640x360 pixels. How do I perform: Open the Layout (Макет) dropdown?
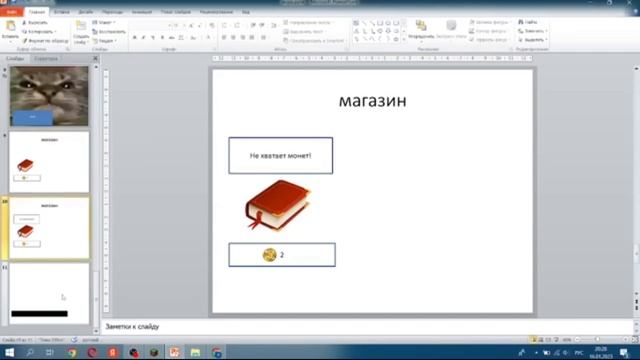(x=104, y=22)
